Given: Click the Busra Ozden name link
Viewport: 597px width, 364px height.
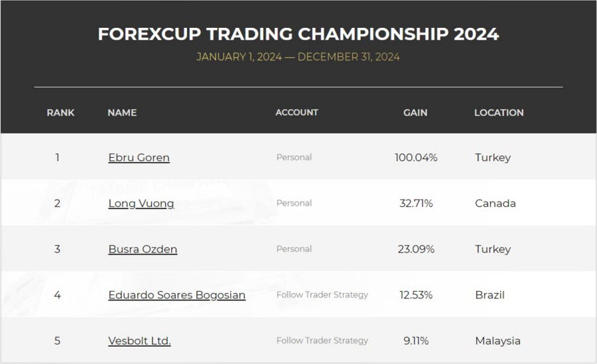Looking at the screenshot, I should 143,249.
